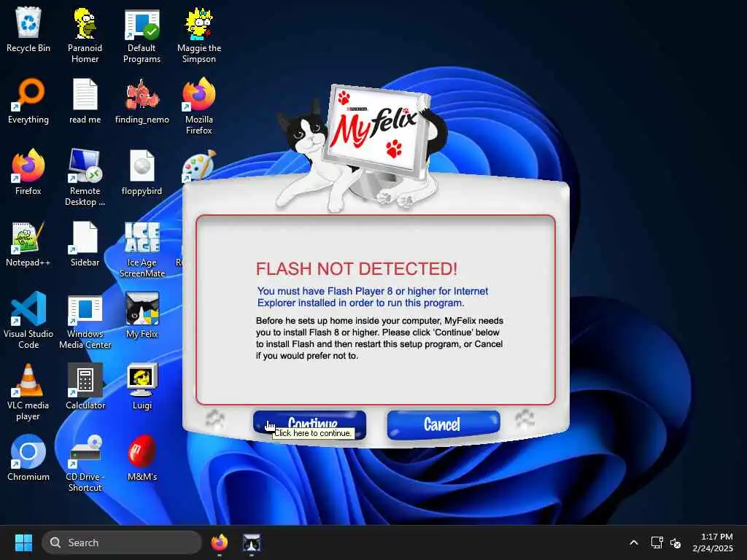The image size is (747, 560).
Task: Open the Calculator shortcut
Action: pos(85,386)
